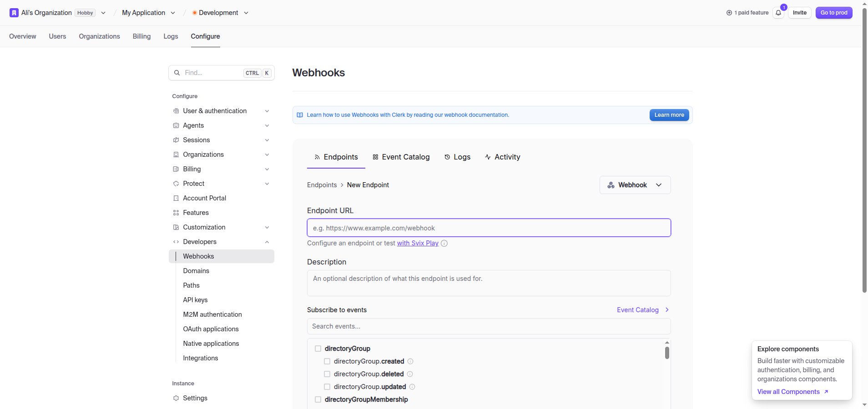Screen dimensions: 868x409
Task: Select the directoryGroup.updated checkbox
Action: (x=327, y=387)
